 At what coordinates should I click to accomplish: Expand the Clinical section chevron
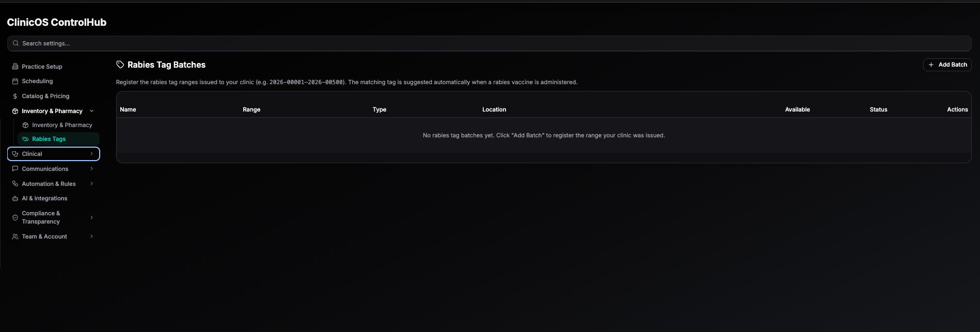click(91, 154)
